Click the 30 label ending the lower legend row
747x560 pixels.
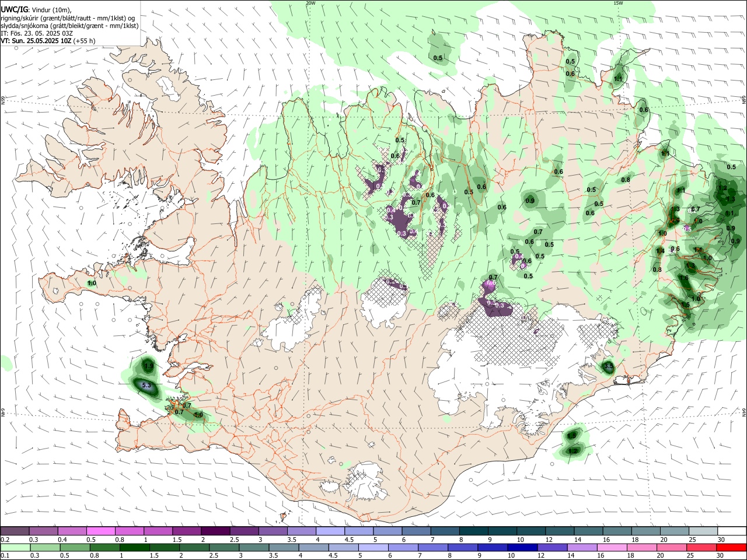point(721,556)
